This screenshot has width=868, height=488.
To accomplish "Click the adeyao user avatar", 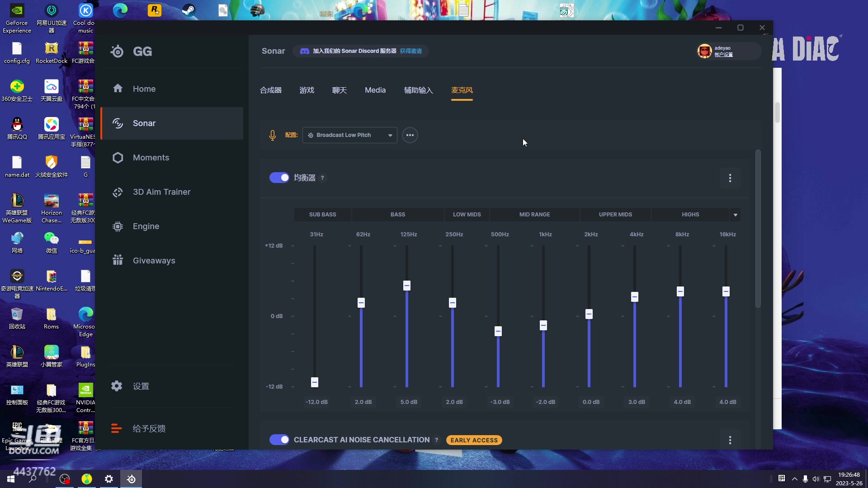I will pyautogui.click(x=704, y=51).
